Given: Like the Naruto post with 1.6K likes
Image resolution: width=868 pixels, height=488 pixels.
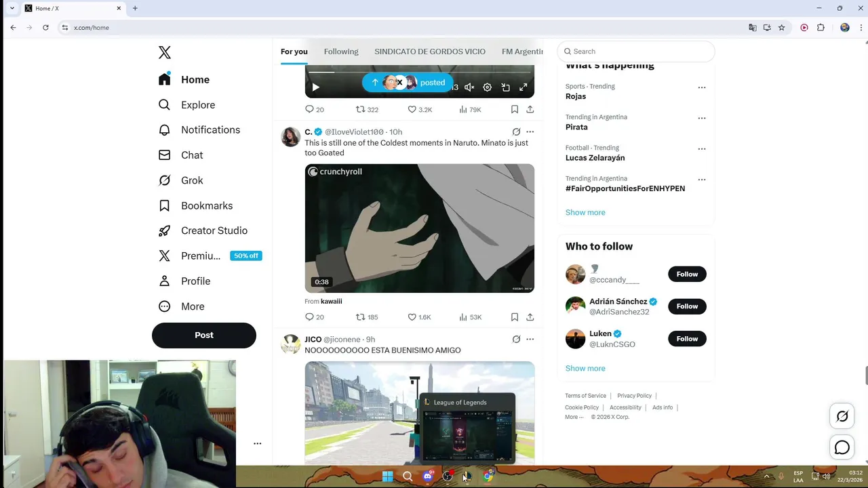Looking at the screenshot, I should [419, 317].
